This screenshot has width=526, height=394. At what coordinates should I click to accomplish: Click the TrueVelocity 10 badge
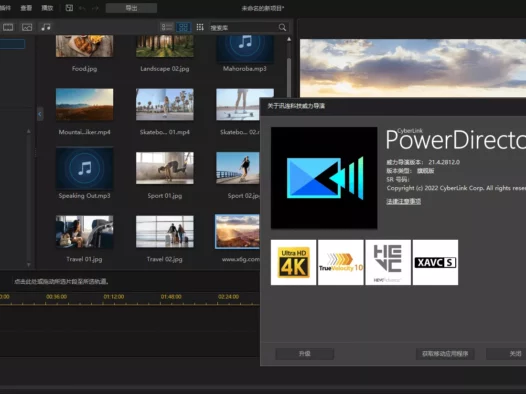tap(341, 262)
